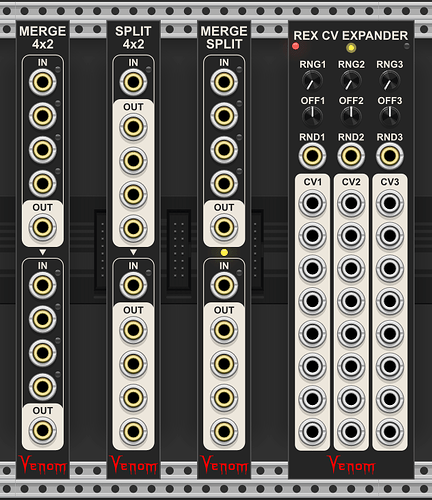Click the RND3 input jack

(390, 156)
